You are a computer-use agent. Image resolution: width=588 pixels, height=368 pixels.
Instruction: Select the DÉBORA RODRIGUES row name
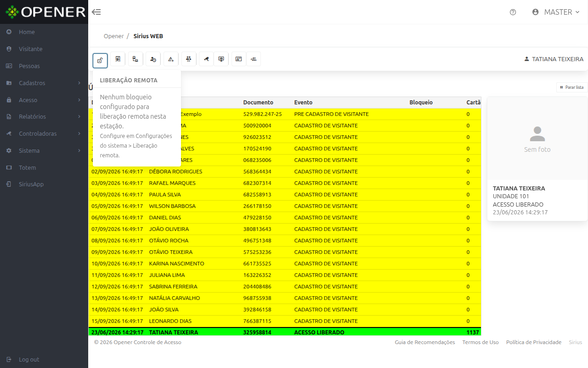click(175, 172)
